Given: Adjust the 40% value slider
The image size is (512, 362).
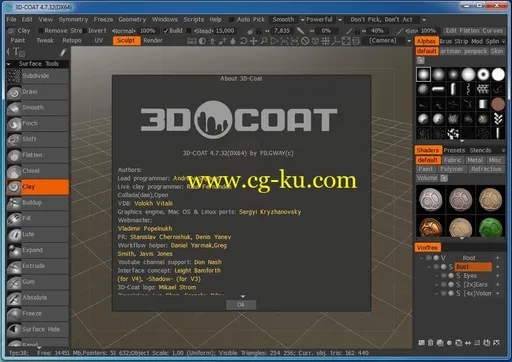Looking at the screenshot, I should (377, 31).
